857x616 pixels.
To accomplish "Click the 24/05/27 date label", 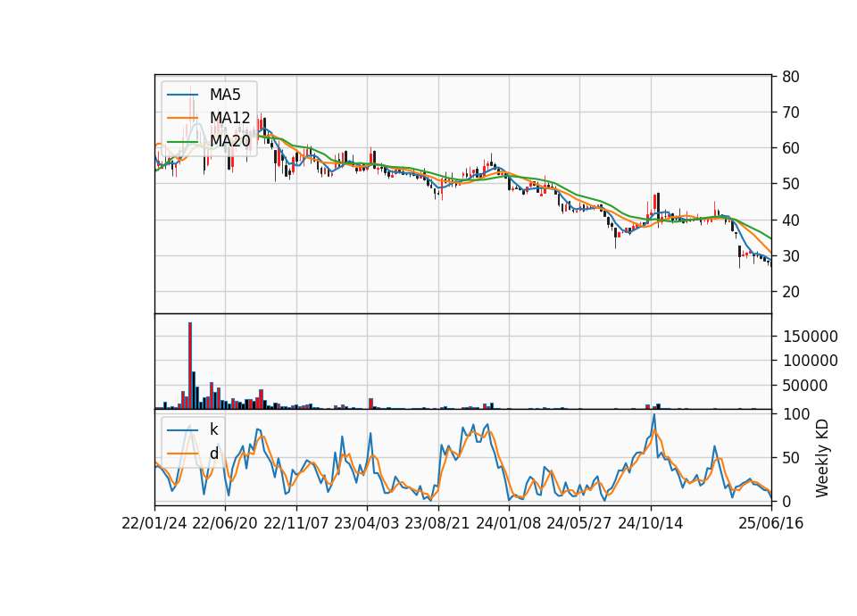I will (x=578, y=523).
